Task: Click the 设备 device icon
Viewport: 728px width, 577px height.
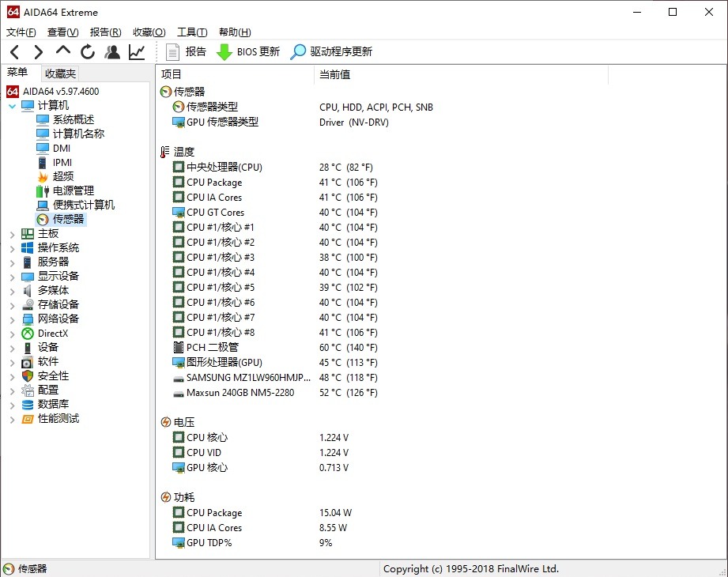Action: click(28, 348)
